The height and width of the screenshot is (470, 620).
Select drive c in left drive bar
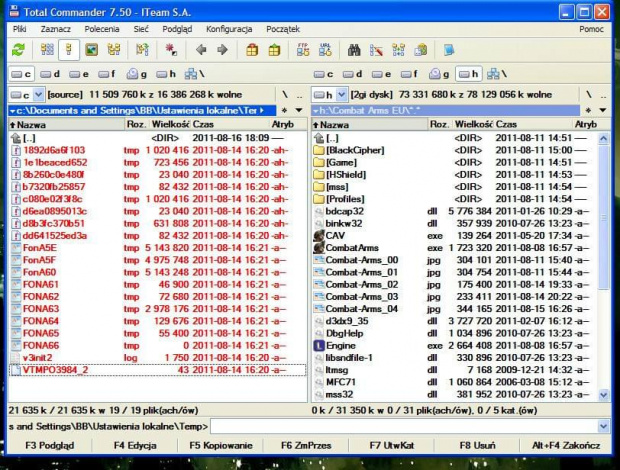point(21,74)
